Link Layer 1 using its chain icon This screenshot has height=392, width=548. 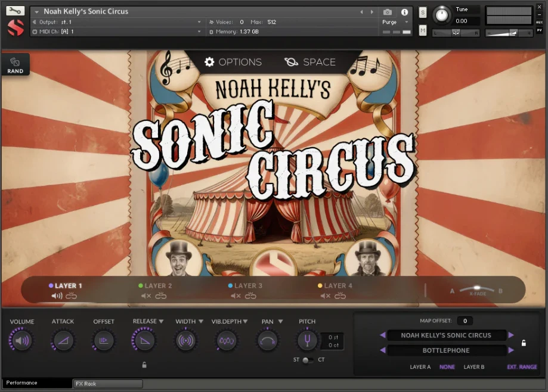click(71, 296)
